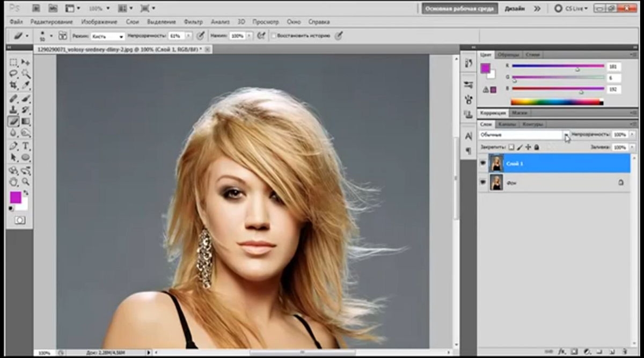Select the Rectangular Marquee tool
The width and height of the screenshot is (644, 358).
[14, 63]
